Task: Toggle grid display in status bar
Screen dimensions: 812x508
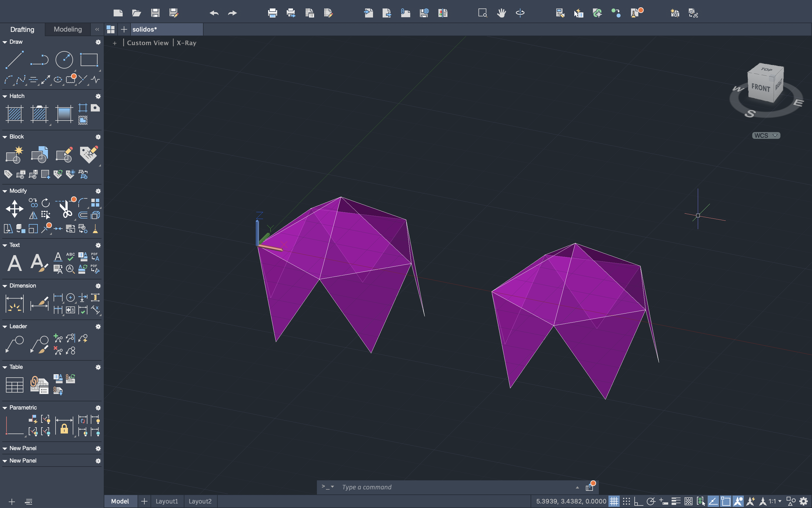Action: click(x=614, y=501)
